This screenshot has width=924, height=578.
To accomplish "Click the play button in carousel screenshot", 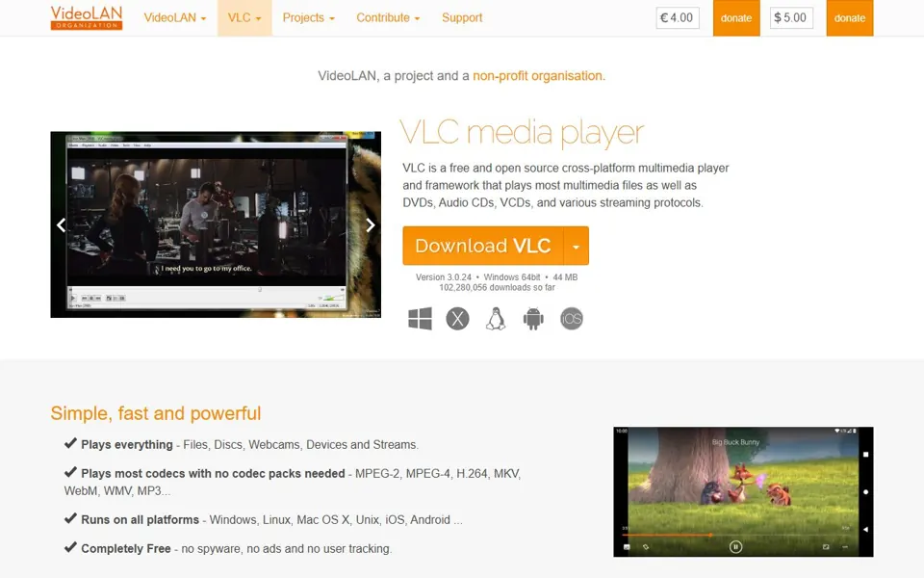I will pos(73,299).
